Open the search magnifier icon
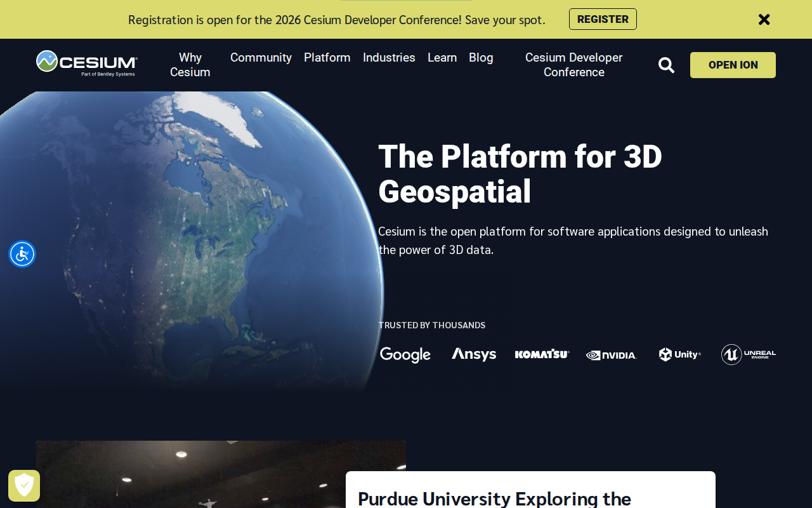812x508 pixels. tap(666, 65)
